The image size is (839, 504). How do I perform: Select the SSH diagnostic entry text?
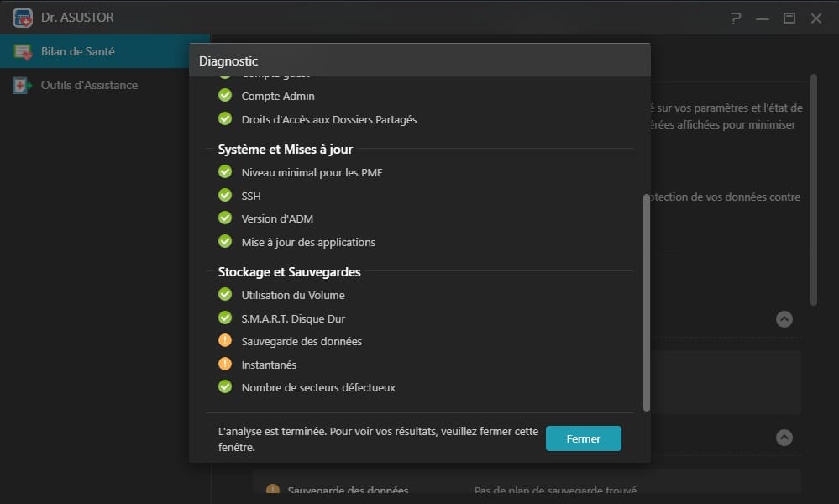pyautogui.click(x=251, y=197)
